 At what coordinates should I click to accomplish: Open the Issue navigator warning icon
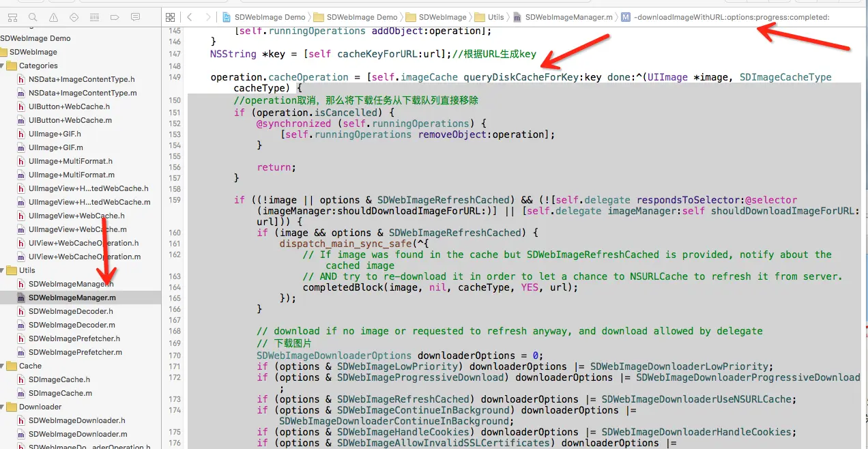tap(54, 17)
